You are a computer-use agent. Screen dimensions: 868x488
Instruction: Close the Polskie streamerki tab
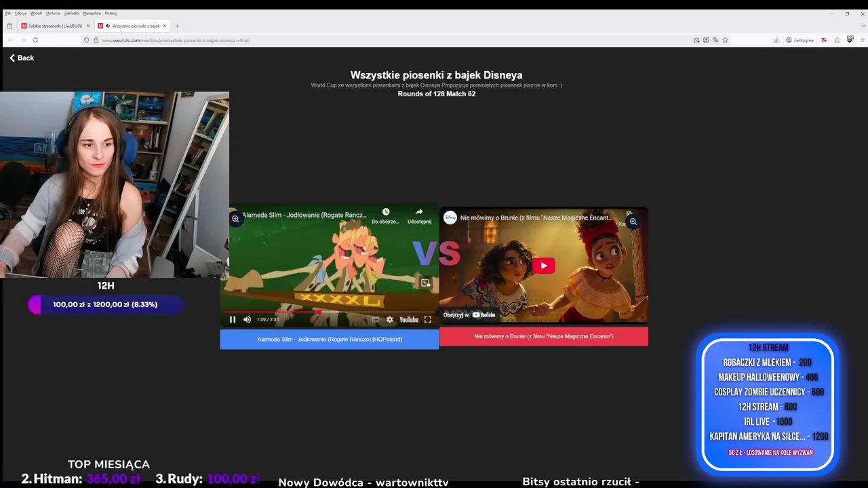[87, 26]
